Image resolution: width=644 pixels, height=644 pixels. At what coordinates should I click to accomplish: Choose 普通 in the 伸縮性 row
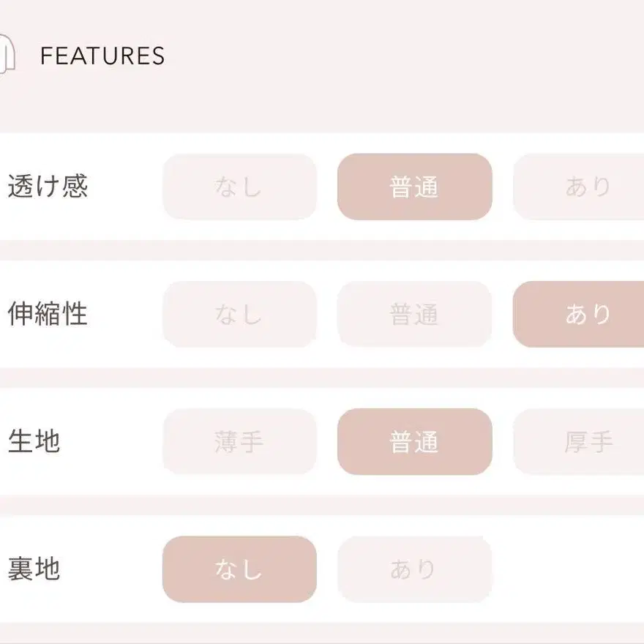(414, 314)
